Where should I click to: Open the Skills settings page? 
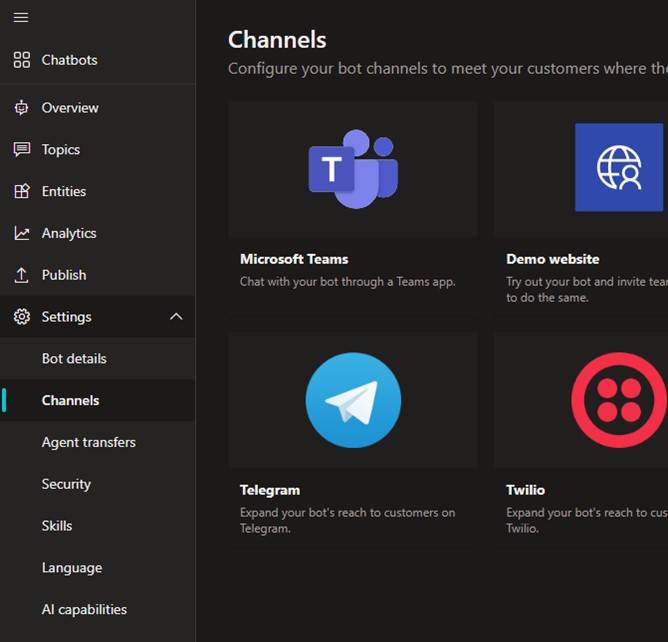[x=57, y=526]
